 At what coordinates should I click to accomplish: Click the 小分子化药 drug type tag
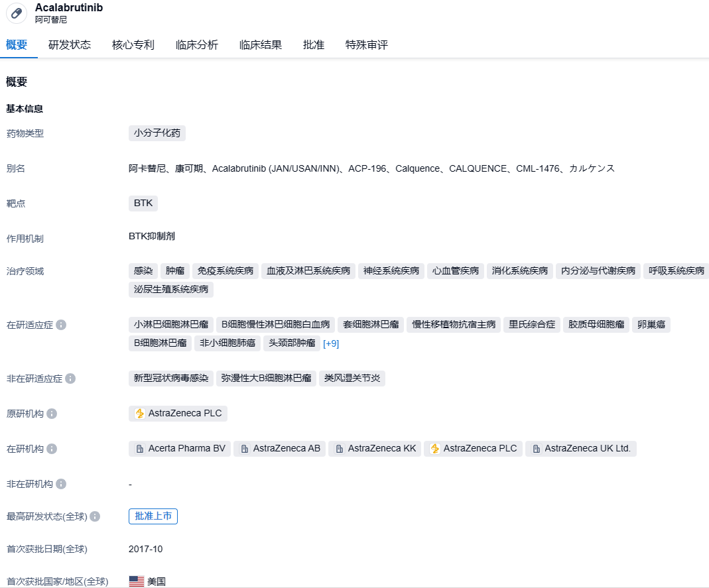coord(157,133)
